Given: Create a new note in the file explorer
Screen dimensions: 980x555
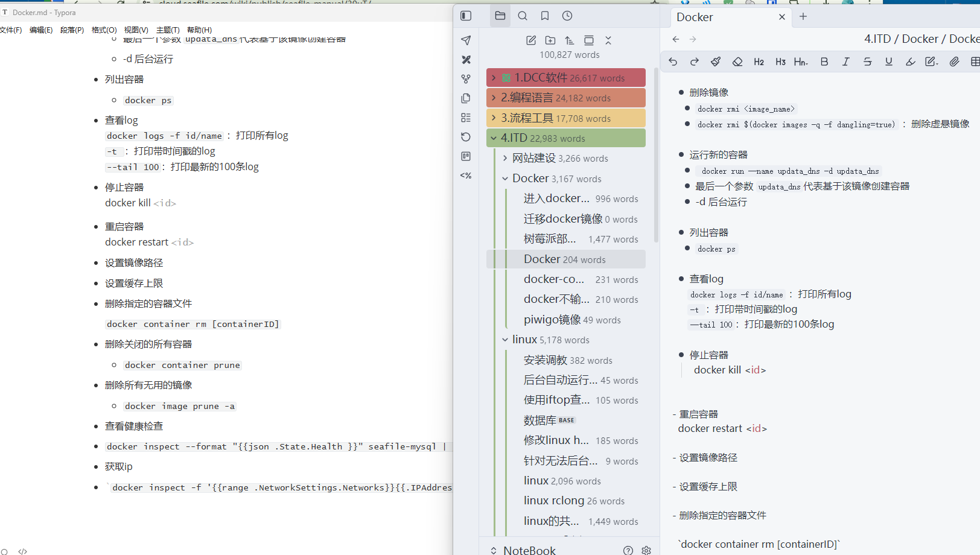Looking at the screenshot, I should point(531,40).
